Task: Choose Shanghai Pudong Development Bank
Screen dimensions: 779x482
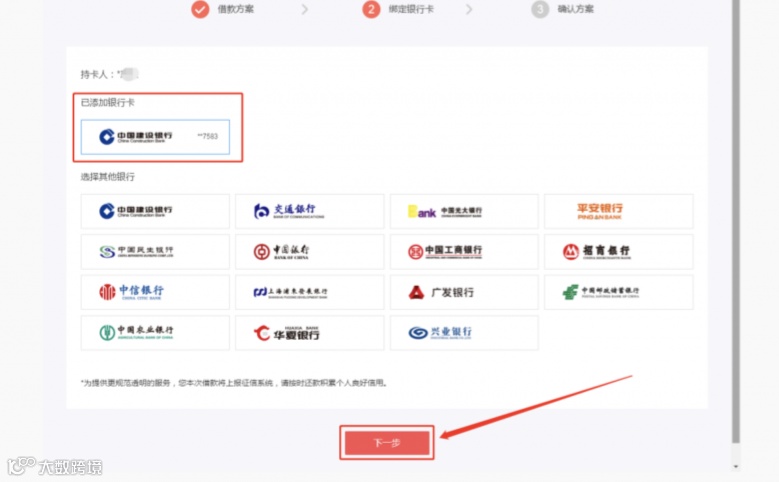Action: coord(310,292)
